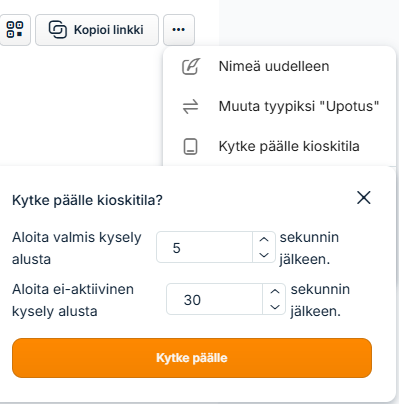This screenshot has height=404, width=399.
Task: Click the orange Kytke päälle button
Action: tap(192, 358)
